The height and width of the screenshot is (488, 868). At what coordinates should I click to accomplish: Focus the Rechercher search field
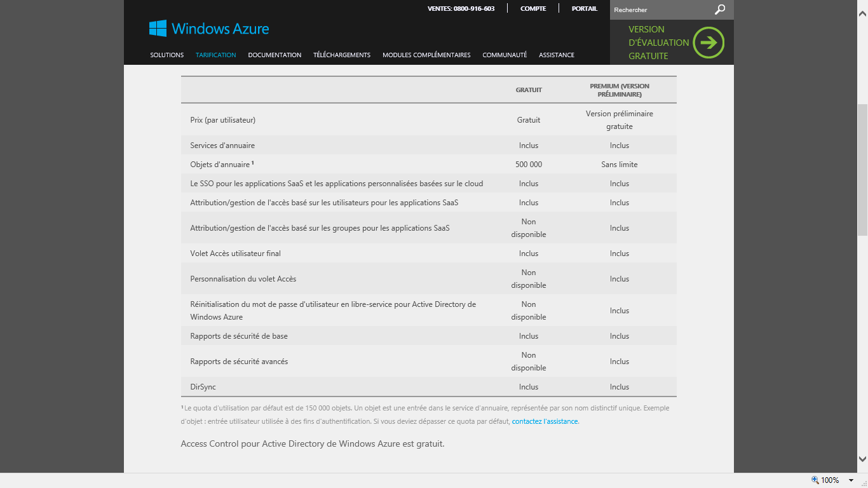tap(661, 10)
